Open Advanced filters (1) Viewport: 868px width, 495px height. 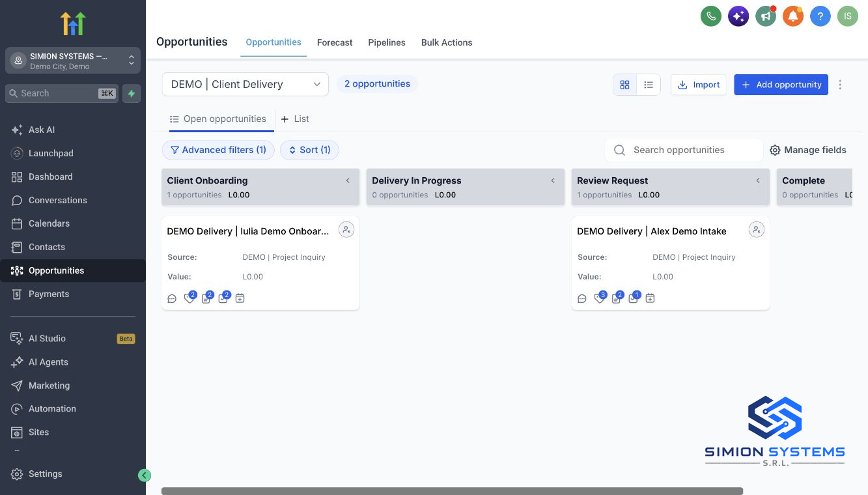coord(218,150)
